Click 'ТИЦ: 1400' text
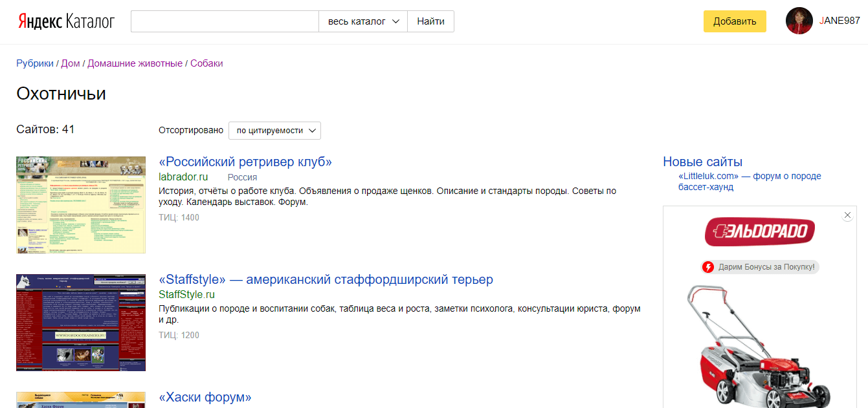This screenshot has height=408, width=868. pyautogui.click(x=179, y=218)
